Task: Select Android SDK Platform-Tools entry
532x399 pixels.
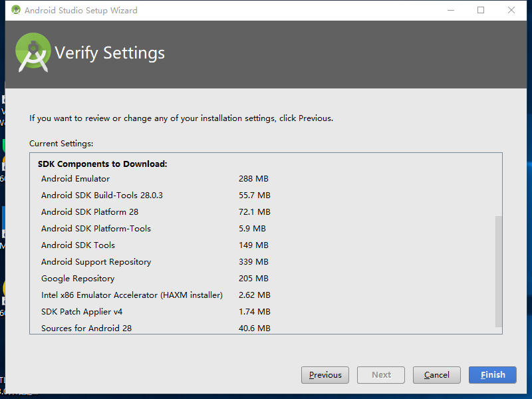Action: coord(96,229)
